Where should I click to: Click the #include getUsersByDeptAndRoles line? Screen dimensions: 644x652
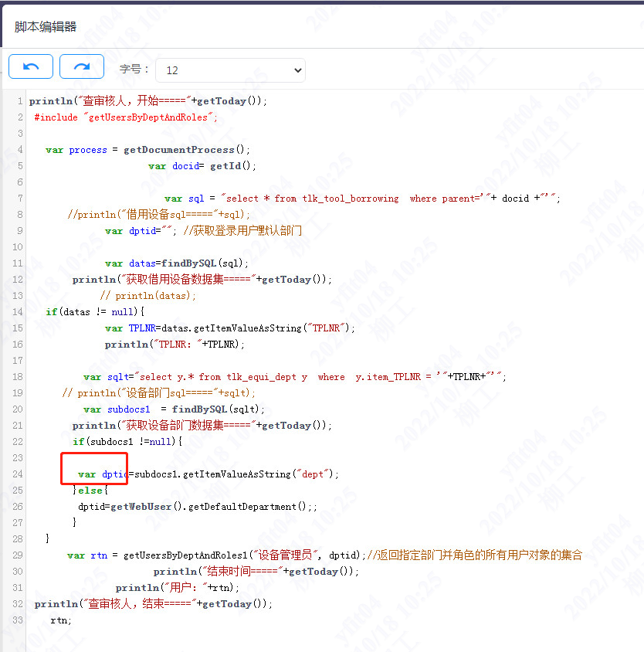click(126, 117)
